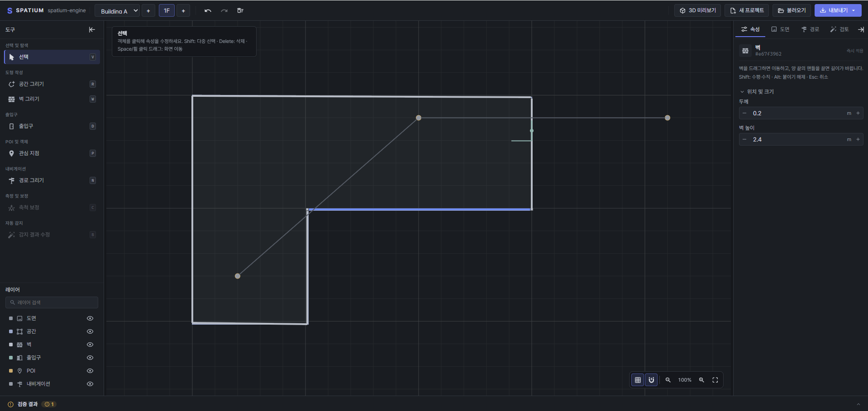Expand the 검증 결과 bottom panel chevron
Image resolution: width=868 pixels, height=411 pixels.
tap(858, 404)
